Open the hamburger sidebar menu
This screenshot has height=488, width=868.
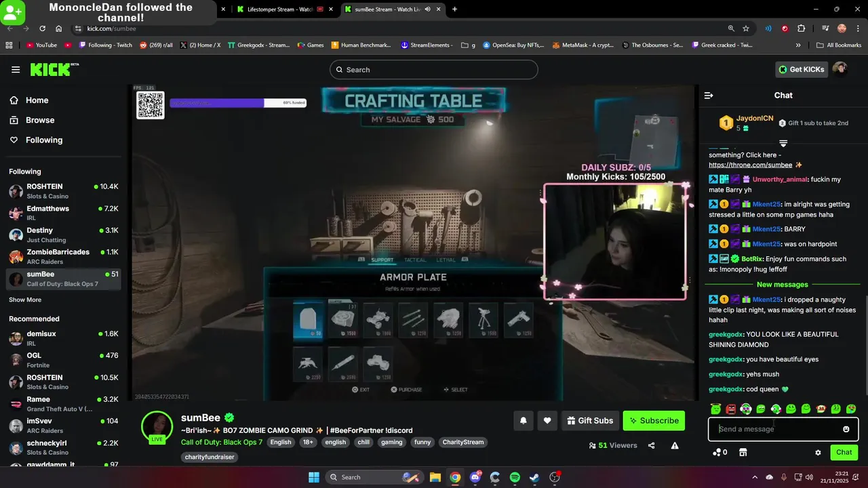16,70
